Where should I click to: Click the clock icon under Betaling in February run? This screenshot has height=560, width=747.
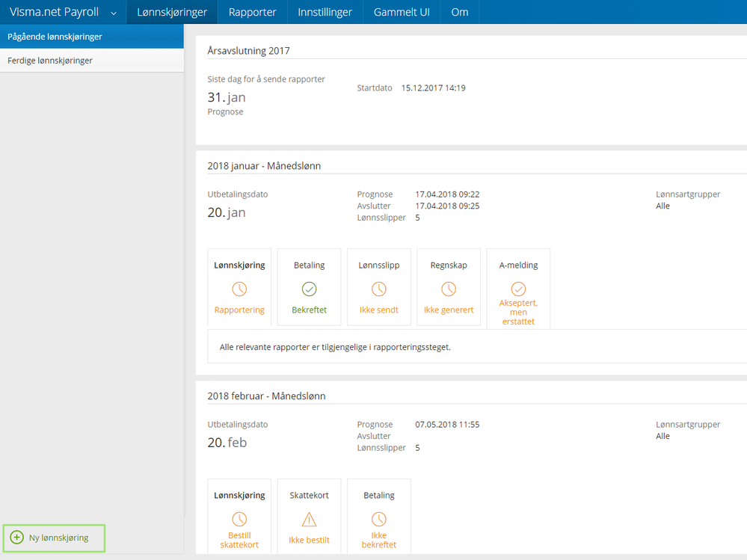click(379, 519)
